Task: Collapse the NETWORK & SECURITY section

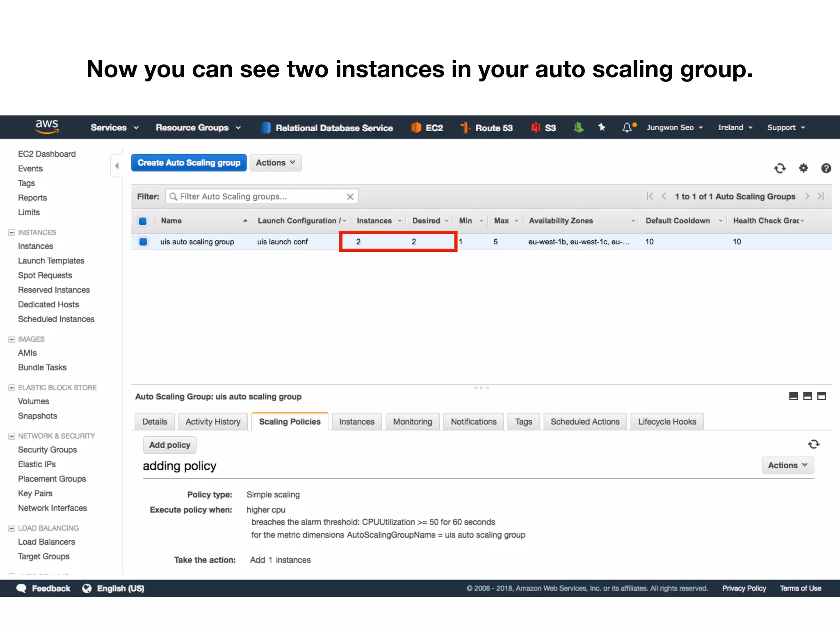Action: [12, 436]
